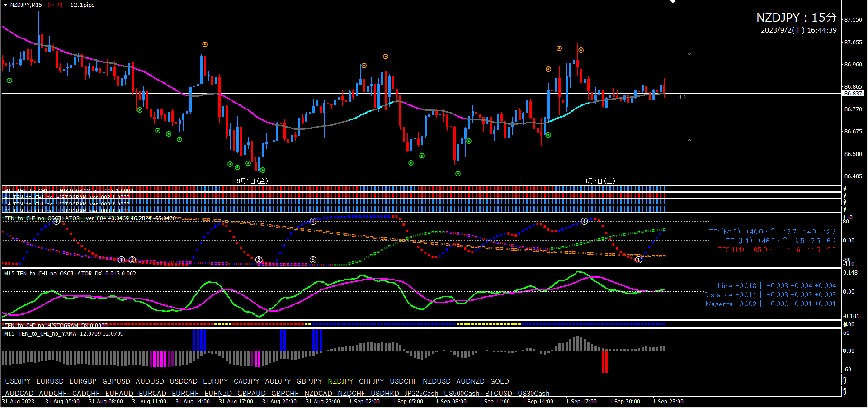This screenshot has width=868, height=408.
Task: Click the current price label 86.837
Action: 853,93
